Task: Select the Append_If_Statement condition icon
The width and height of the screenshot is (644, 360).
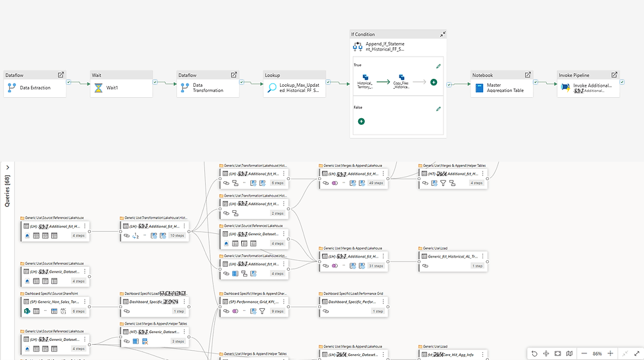Action: (357, 47)
